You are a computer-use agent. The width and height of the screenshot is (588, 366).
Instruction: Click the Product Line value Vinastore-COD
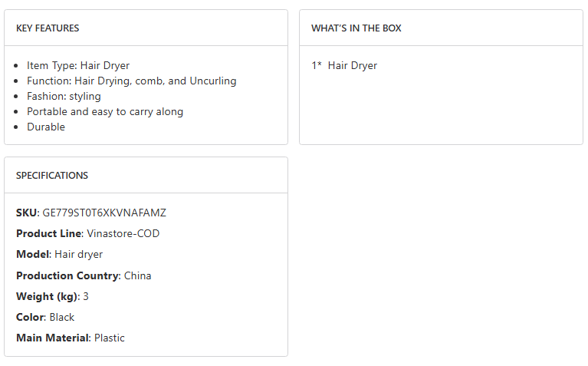coord(123,233)
